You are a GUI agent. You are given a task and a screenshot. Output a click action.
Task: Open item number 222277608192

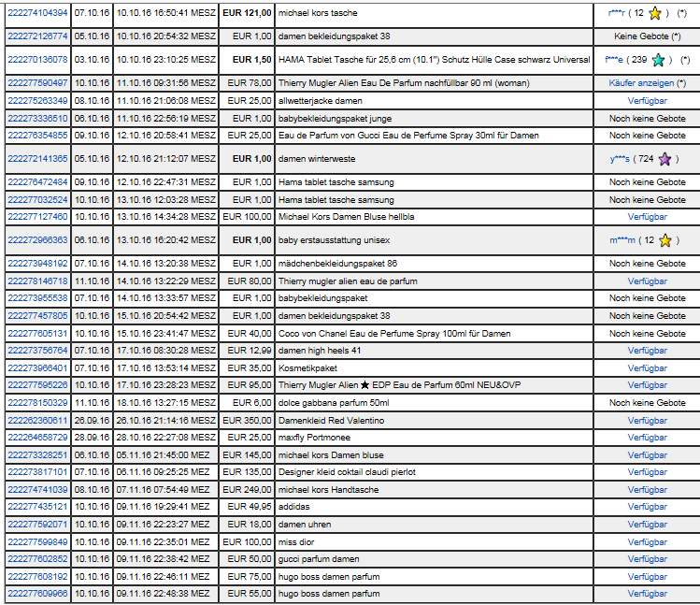(37, 576)
